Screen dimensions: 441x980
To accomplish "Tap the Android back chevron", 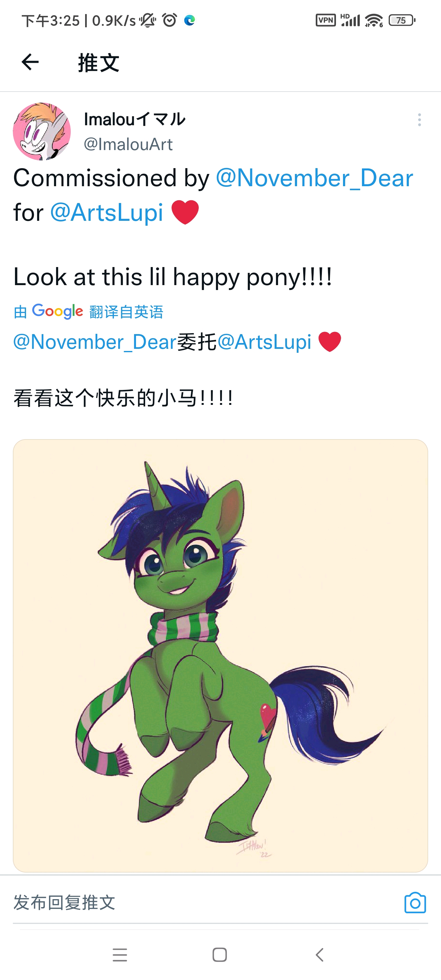I will tap(320, 955).
